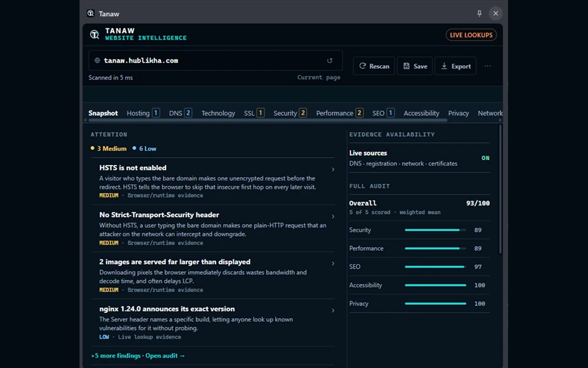This screenshot has width=588, height=368.
Task: Click the Privacy score bar
Action: click(435, 304)
